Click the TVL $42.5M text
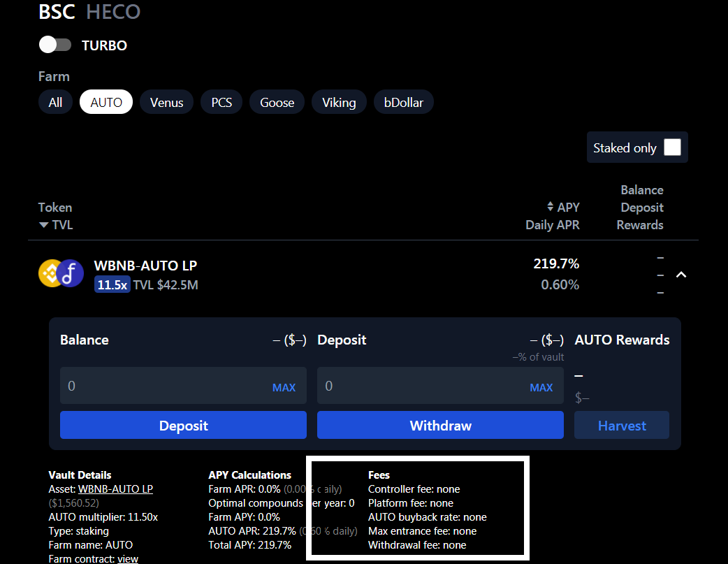 tap(166, 284)
